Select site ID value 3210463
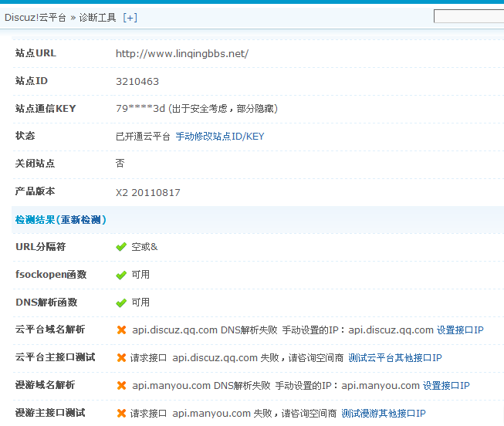This screenshot has height=426, width=504. (x=137, y=81)
